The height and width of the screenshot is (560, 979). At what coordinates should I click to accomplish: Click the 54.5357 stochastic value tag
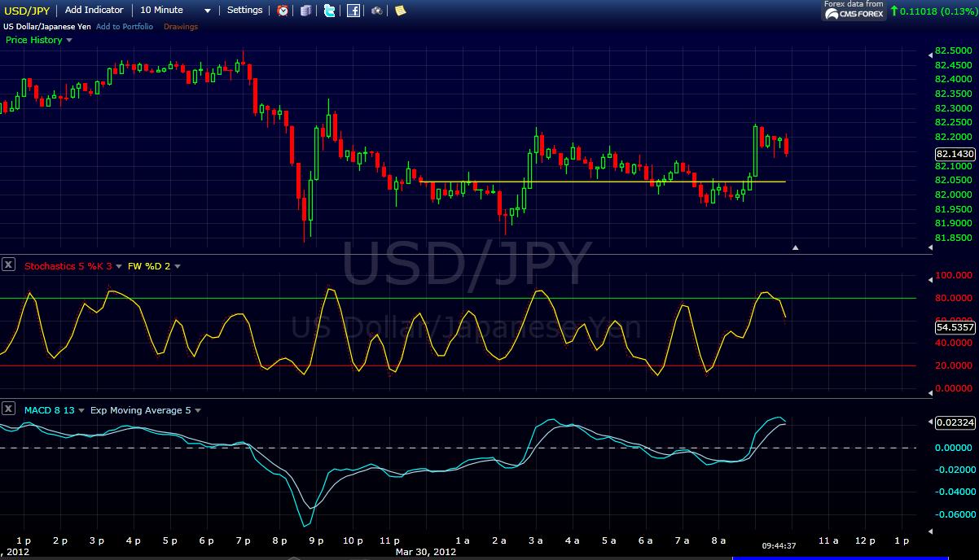click(955, 327)
